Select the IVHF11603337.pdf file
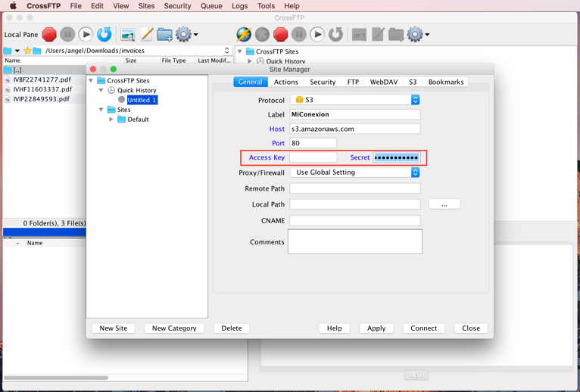580x392 pixels. click(x=42, y=89)
